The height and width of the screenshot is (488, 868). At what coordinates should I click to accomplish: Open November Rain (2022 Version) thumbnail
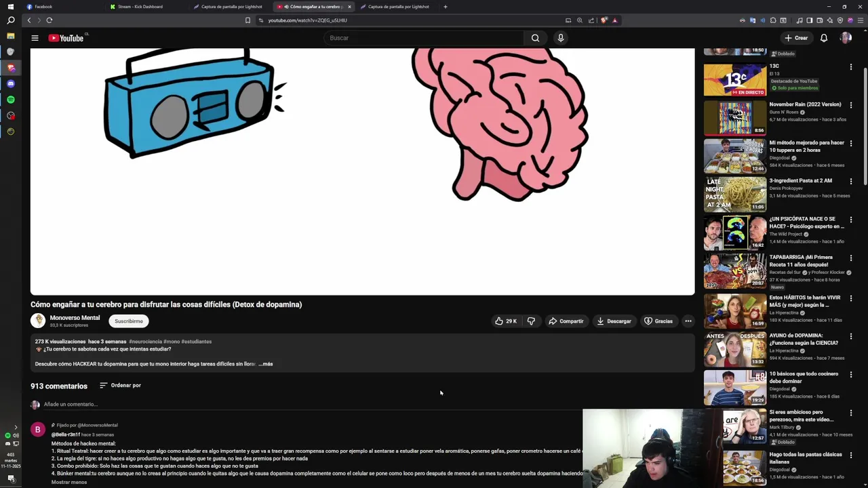coord(735,118)
